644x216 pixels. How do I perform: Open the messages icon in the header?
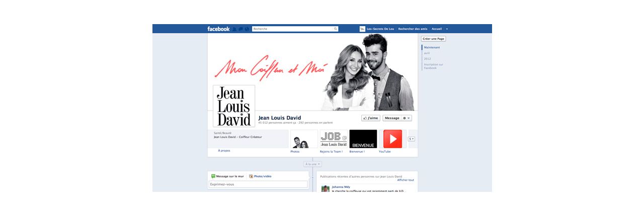[241, 29]
